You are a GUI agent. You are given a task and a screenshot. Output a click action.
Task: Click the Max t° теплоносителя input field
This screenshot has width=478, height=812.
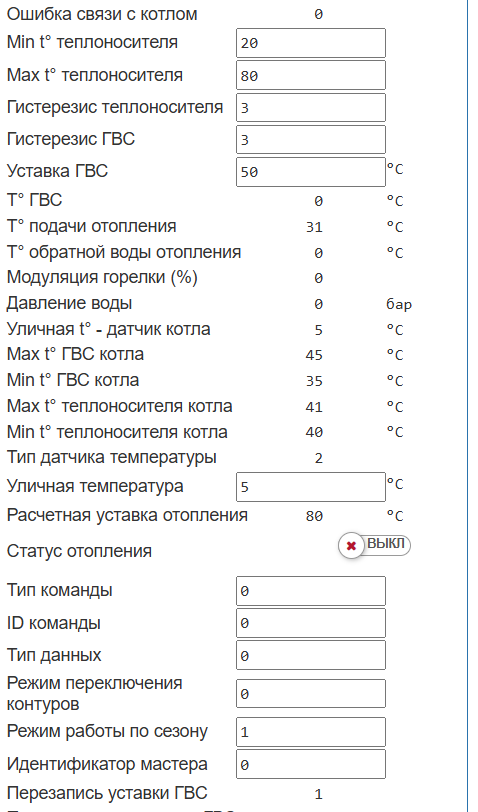[311, 75]
